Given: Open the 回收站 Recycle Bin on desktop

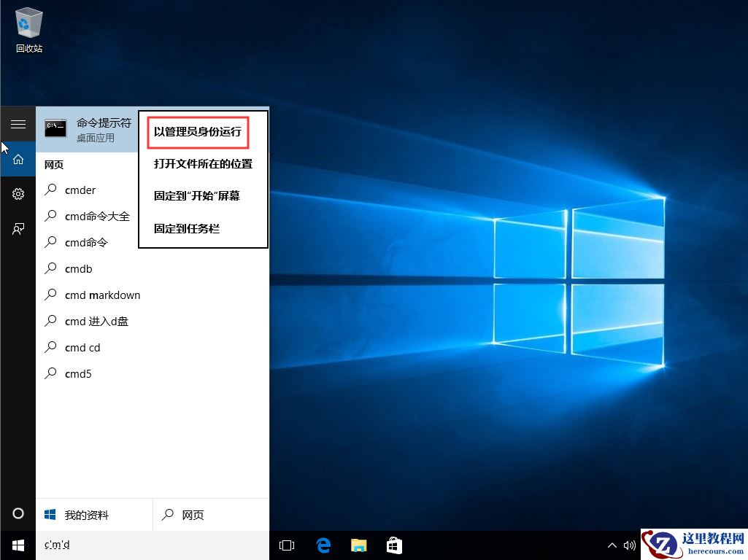Looking at the screenshot, I should click(28, 22).
